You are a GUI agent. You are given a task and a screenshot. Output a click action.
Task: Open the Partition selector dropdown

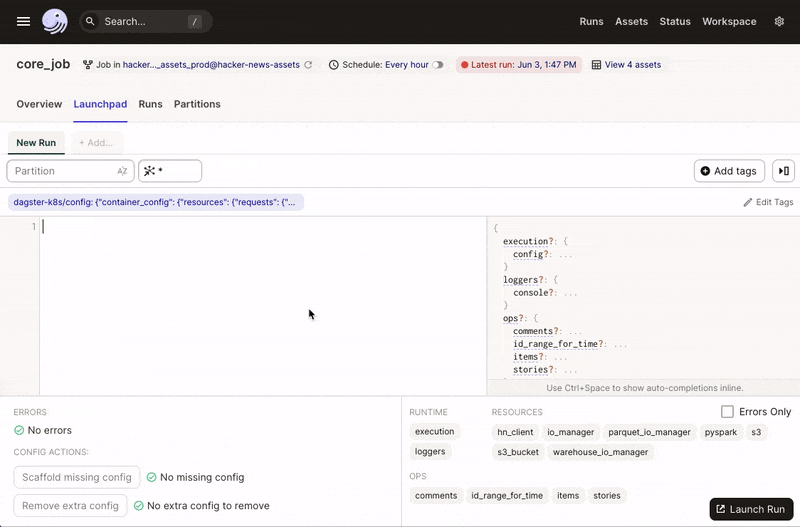pos(70,171)
